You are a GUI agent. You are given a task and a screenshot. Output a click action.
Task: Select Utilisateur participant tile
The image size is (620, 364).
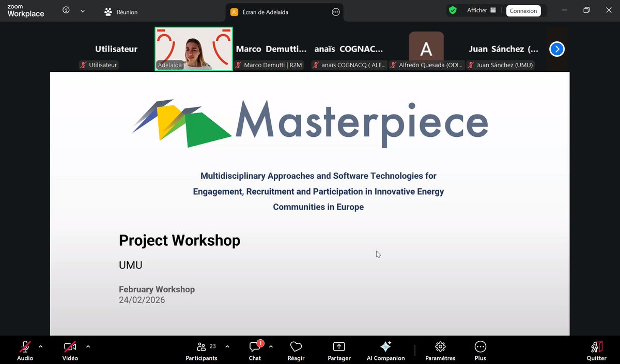click(x=116, y=49)
